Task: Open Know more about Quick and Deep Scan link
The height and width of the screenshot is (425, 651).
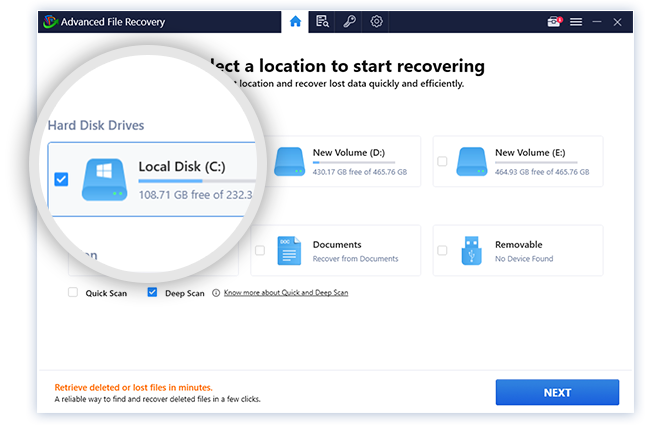Action: point(286,293)
